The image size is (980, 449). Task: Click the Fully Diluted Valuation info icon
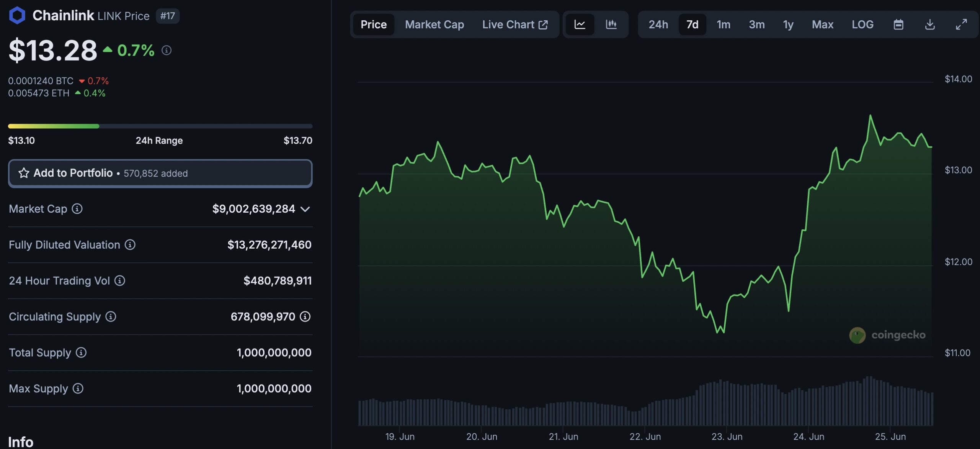pos(130,245)
